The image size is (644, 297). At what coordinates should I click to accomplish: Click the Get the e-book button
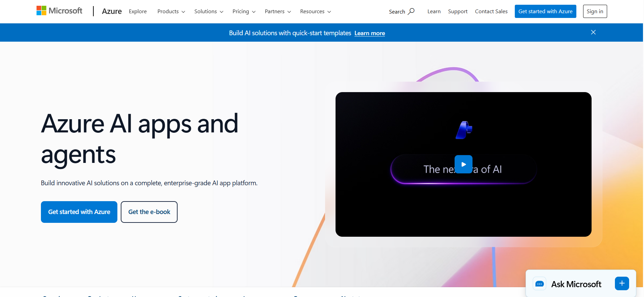tap(149, 212)
